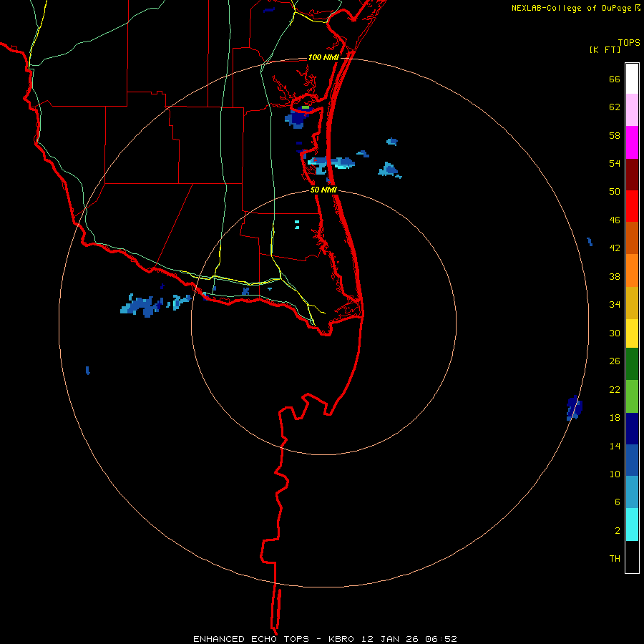
Task: Click the legend value 2
Action: coord(617,531)
